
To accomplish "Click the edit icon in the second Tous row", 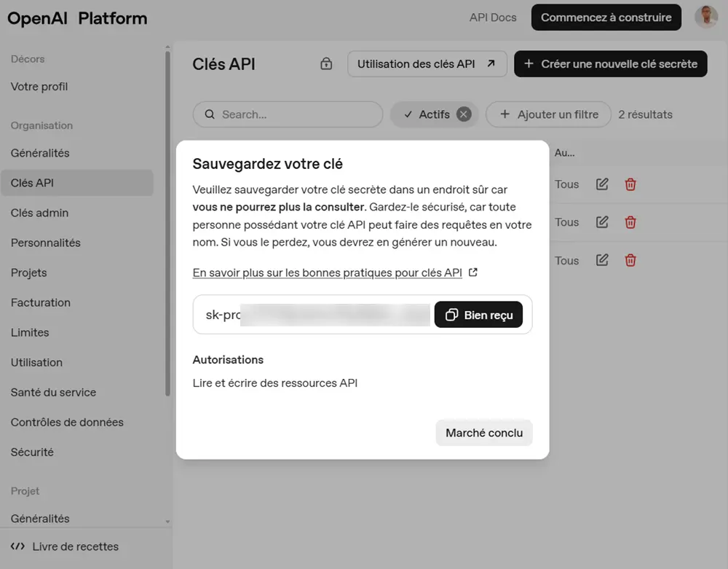I will 602,222.
